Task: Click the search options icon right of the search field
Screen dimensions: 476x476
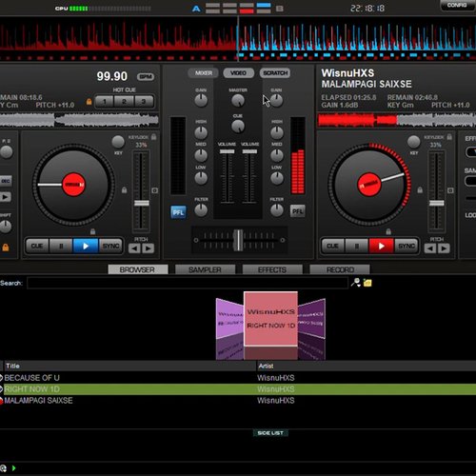Action: pyautogui.click(x=355, y=283)
